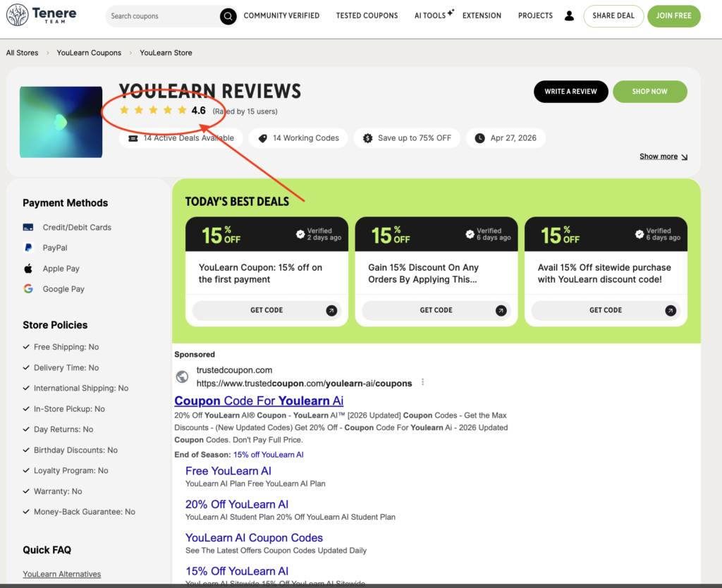The width and height of the screenshot is (722, 588).
Task: Click Money-Back Guarantee: No policy row
Action: [x=79, y=512]
